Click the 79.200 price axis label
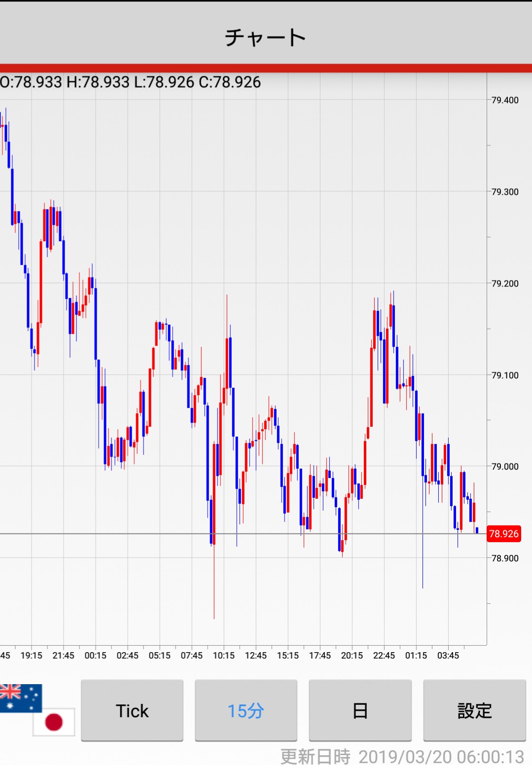The height and width of the screenshot is (765, 532). [505, 283]
